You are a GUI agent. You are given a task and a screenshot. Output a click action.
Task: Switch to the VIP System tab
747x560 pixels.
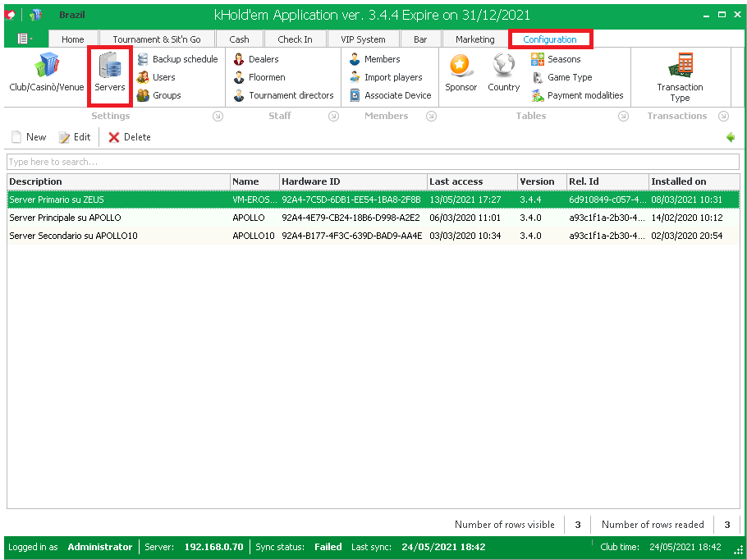(363, 39)
